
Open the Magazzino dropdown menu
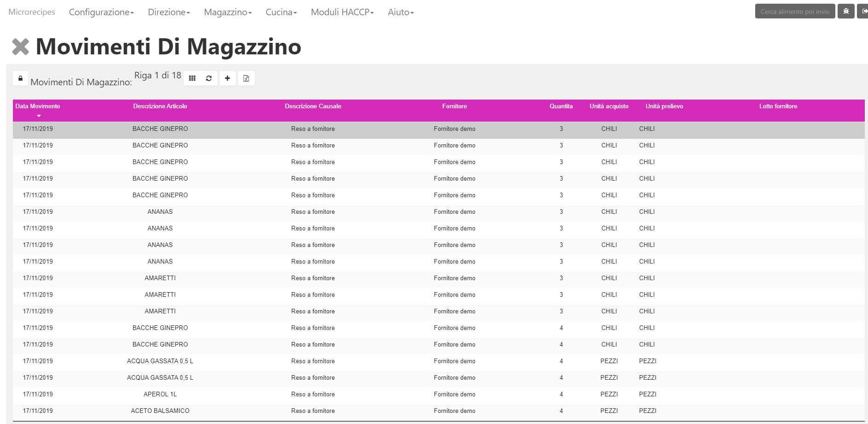click(x=228, y=12)
